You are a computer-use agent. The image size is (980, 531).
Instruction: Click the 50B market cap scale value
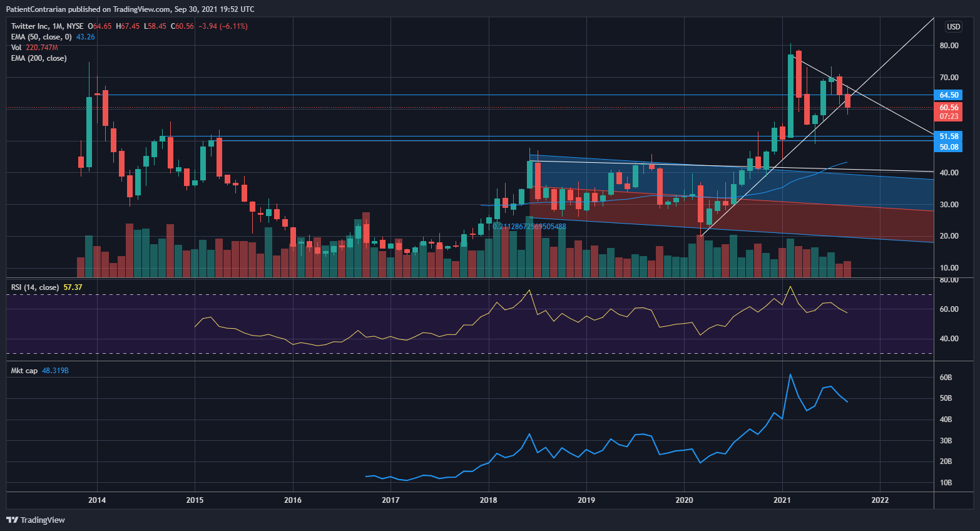point(946,398)
